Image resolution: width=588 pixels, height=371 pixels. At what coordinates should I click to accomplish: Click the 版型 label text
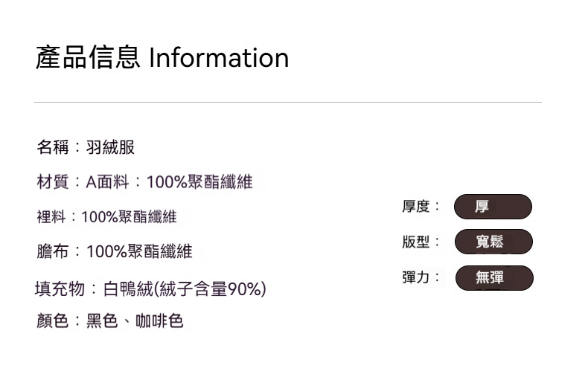tap(417, 242)
